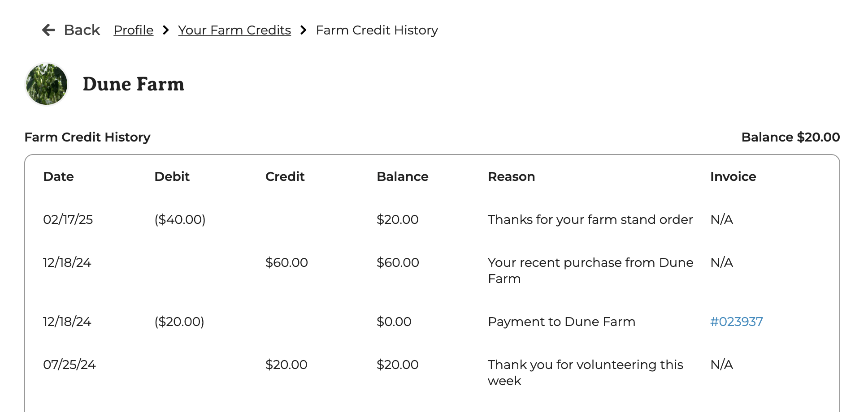Select the 07/25/24 volunteering reason text
The width and height of the screenshot is (868, 412).
pyautogui.click(x=585, y=372)
